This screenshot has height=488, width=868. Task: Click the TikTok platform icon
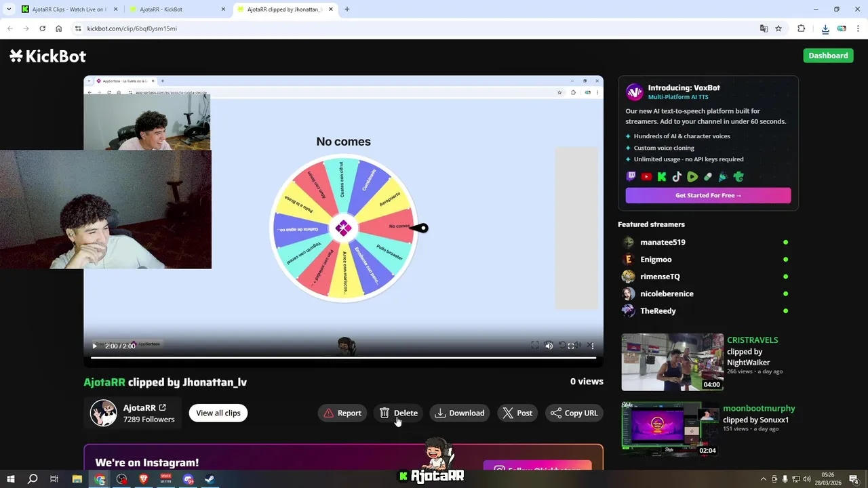(677, 177)
